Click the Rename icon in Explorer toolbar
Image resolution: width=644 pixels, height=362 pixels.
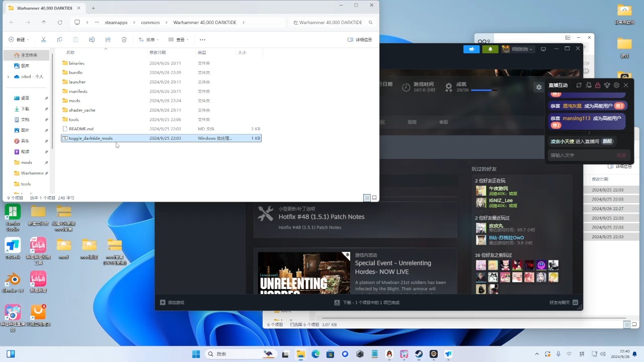coord(92,40)
